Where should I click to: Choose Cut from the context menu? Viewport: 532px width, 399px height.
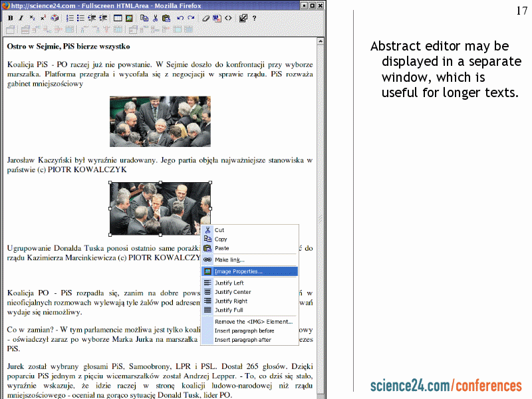219,230
